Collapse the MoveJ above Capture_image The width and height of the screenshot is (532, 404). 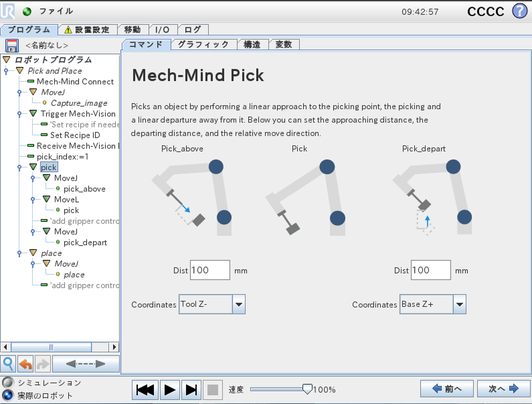point(33,92)
